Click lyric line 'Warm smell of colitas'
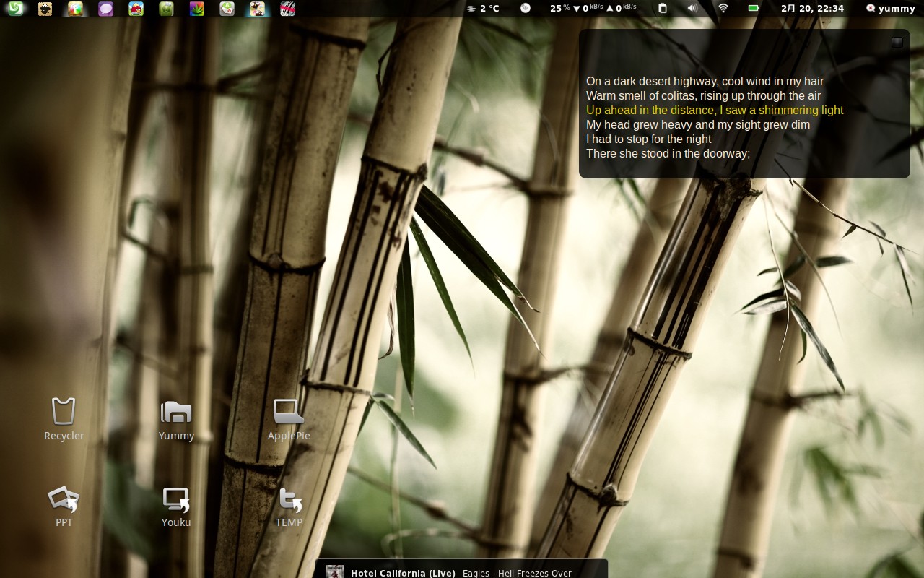The height and width of the screenshot is (578, 924). [704, 95]
